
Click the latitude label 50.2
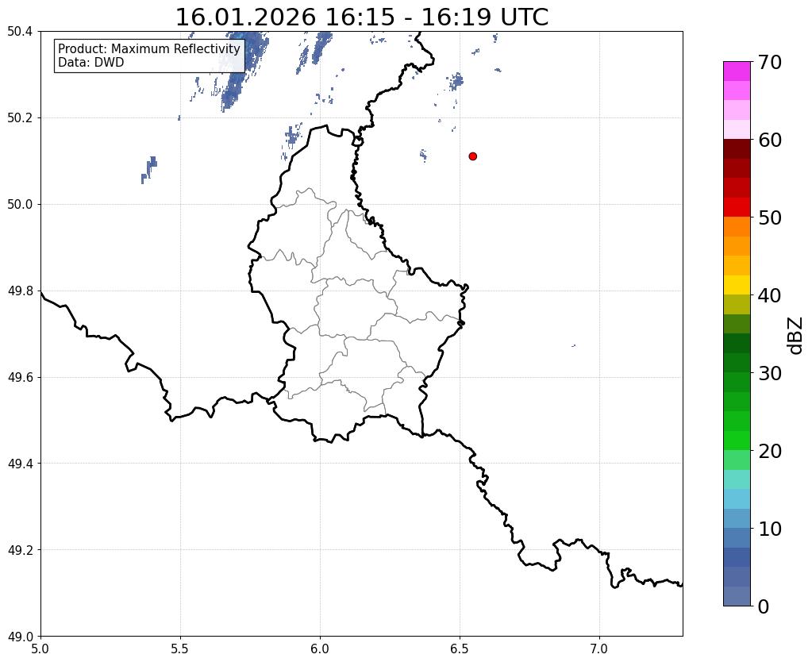tap(20, 118)
